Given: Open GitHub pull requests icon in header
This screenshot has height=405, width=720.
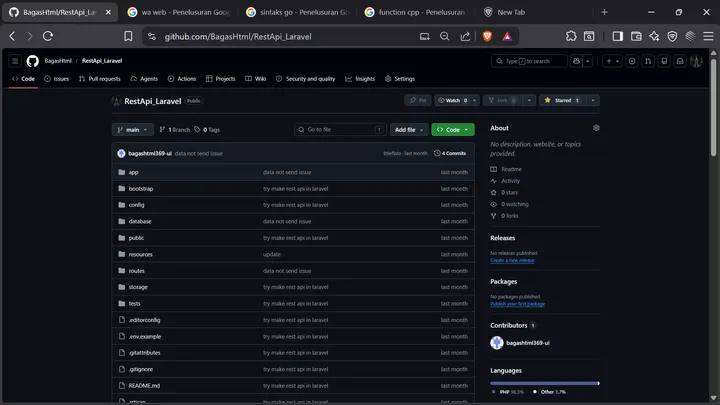Looking at the screenshot, I should pos(648,61).
